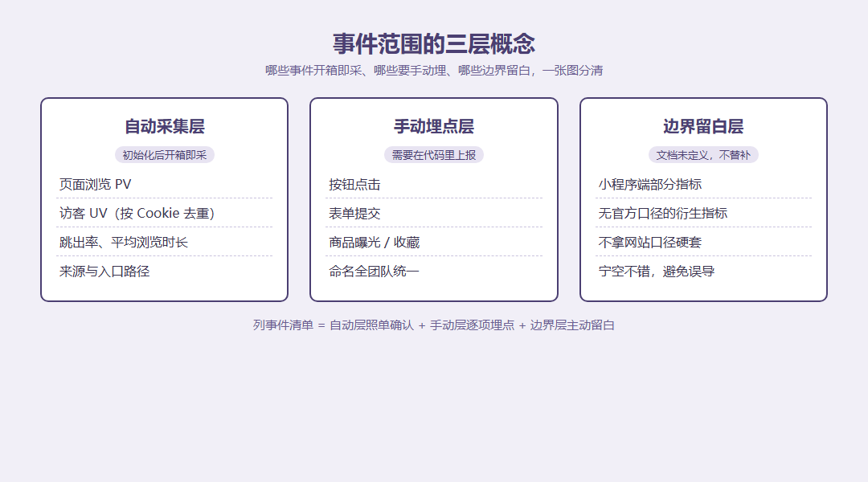Select the 宁空不错，避免误导 row
The height and width of the screenshot is (482, 868).
tap(703, 272)
